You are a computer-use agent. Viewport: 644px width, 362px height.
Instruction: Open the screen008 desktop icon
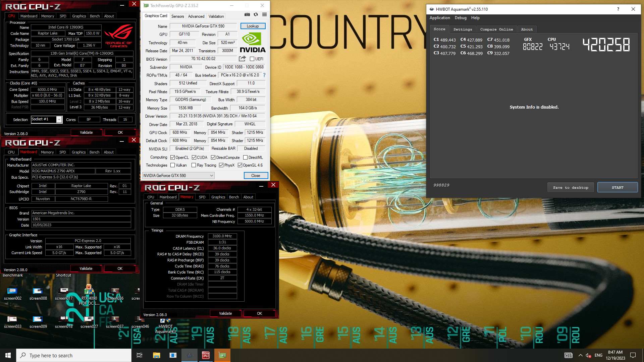(x=38, y=293)
